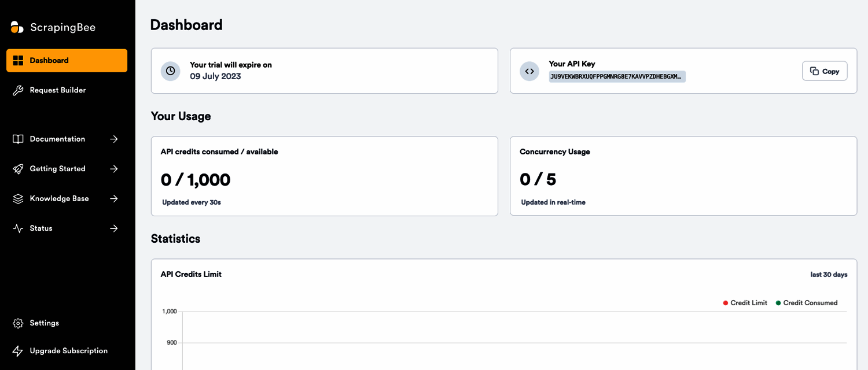Click the pulse line Status icon
Screen dimensions: 868x370
pyautogui.click(x=18, y=228)
